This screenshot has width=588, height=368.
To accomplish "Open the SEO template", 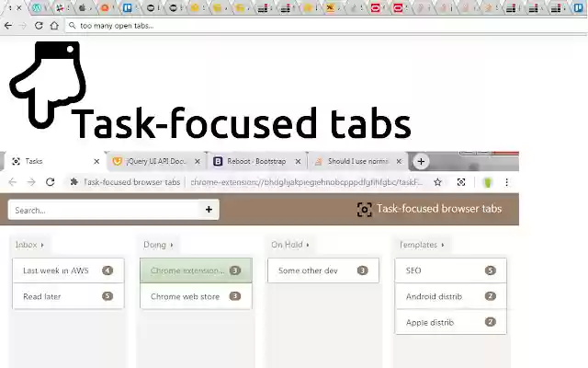I will [451, 270].
